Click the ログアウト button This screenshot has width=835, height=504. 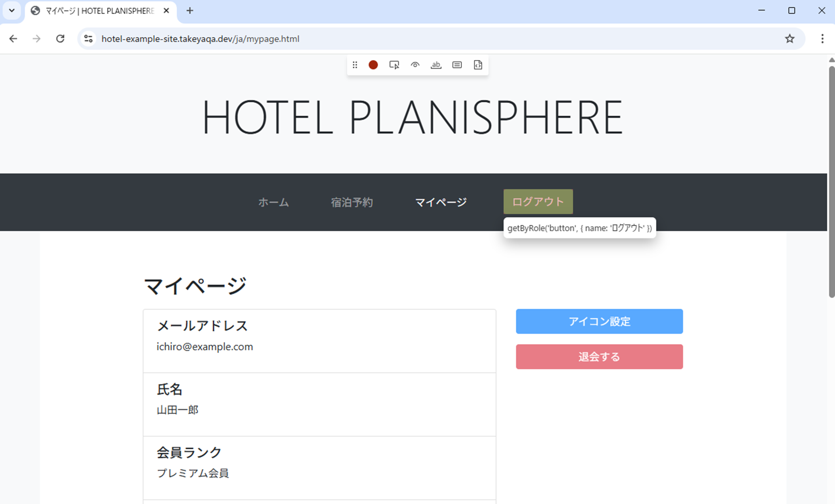[538, 202]
